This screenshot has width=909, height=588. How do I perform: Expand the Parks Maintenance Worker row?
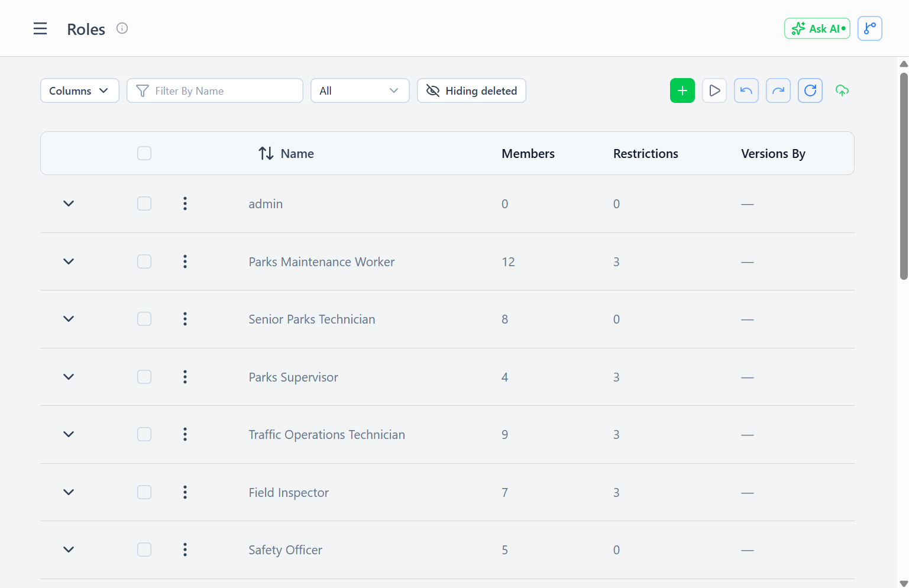tap(69, 261)
